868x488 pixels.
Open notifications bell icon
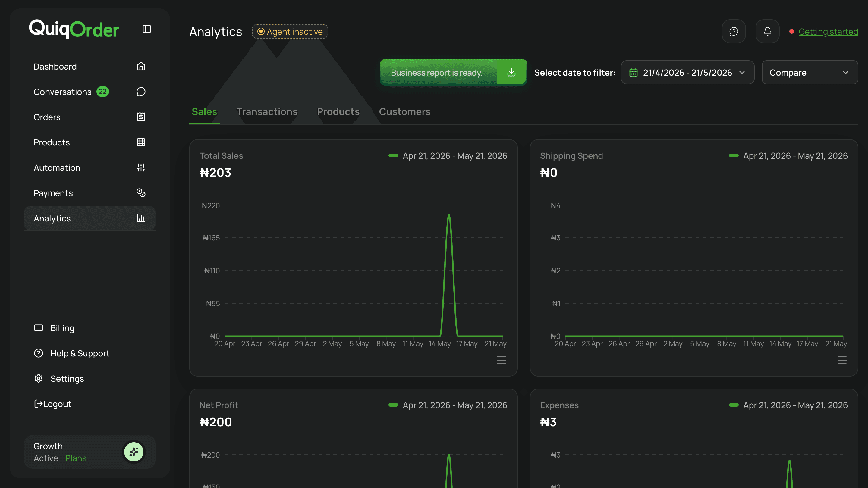point(767,31)
